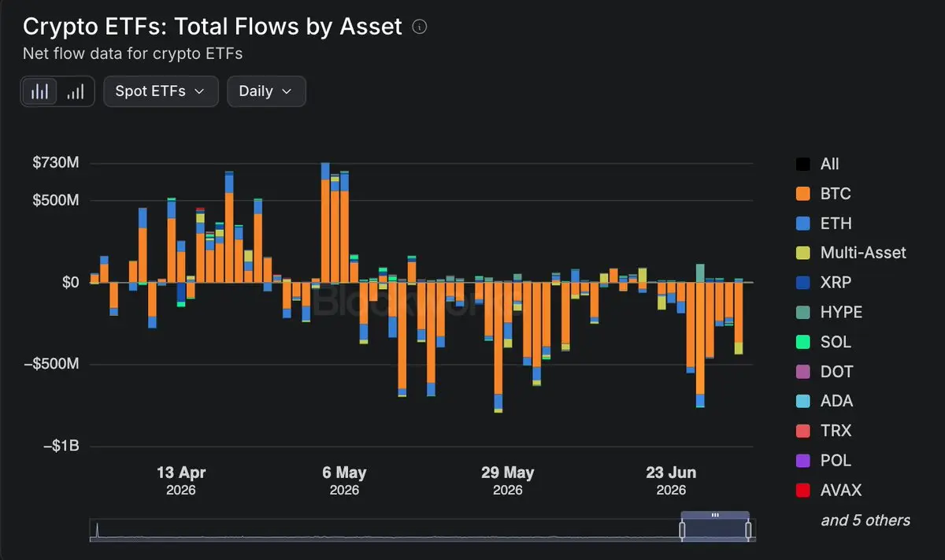Viewport: 945px width, 560px height.
Task: Click the –$500M y-axis label
Action: [x=50, y=364]
